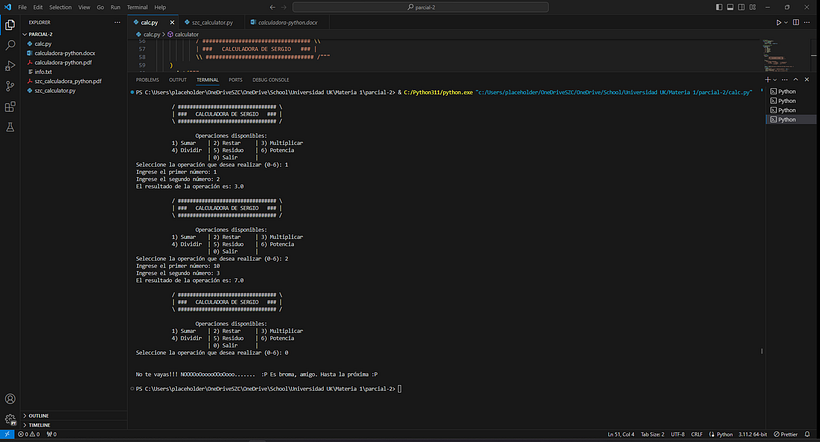
Task: Open the Run menu
Action: (x=116, y=7)
